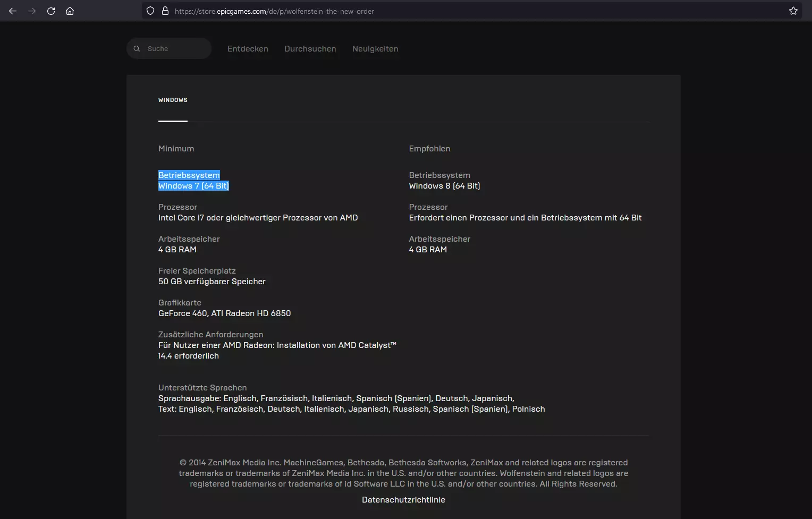Viewport: 812px width, 519px height.
Task: Click the Grafikkarte label
Action: pyautogui.click(x=180, y=303)
